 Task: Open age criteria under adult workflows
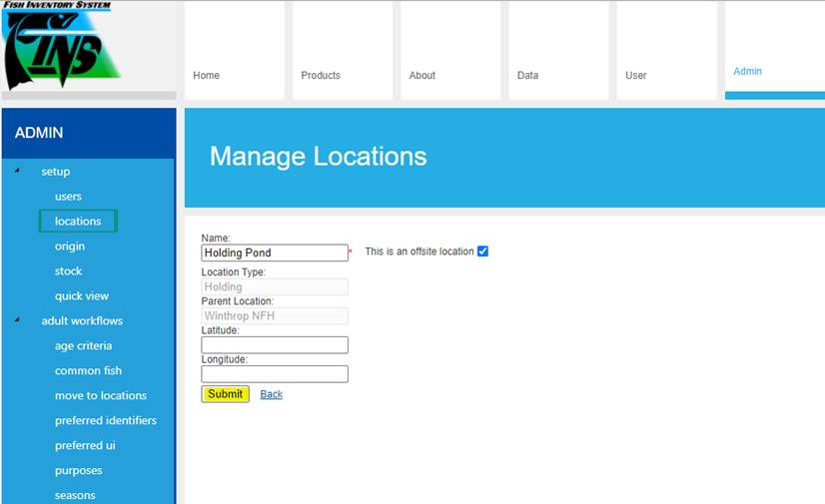[x=83, y=346]
